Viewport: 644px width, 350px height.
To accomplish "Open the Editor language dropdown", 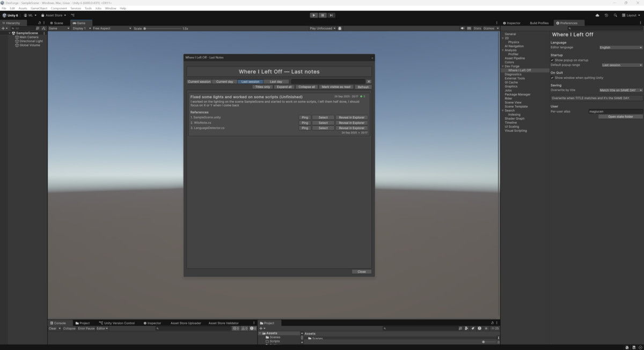I will point(620,48).
